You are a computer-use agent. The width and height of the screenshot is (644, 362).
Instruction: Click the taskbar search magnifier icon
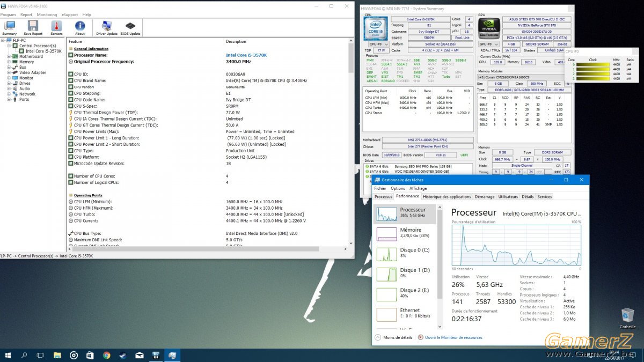click(25, 355)
